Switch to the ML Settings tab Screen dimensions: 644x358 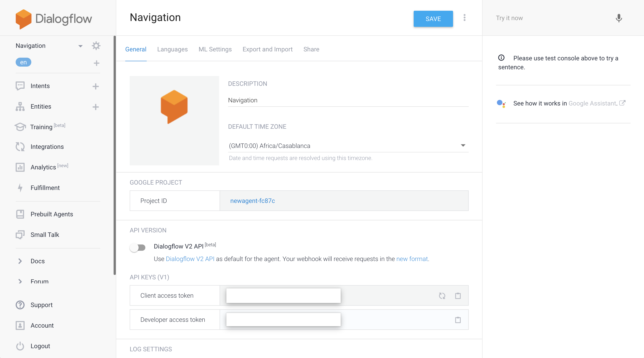[x=215, y=49]
